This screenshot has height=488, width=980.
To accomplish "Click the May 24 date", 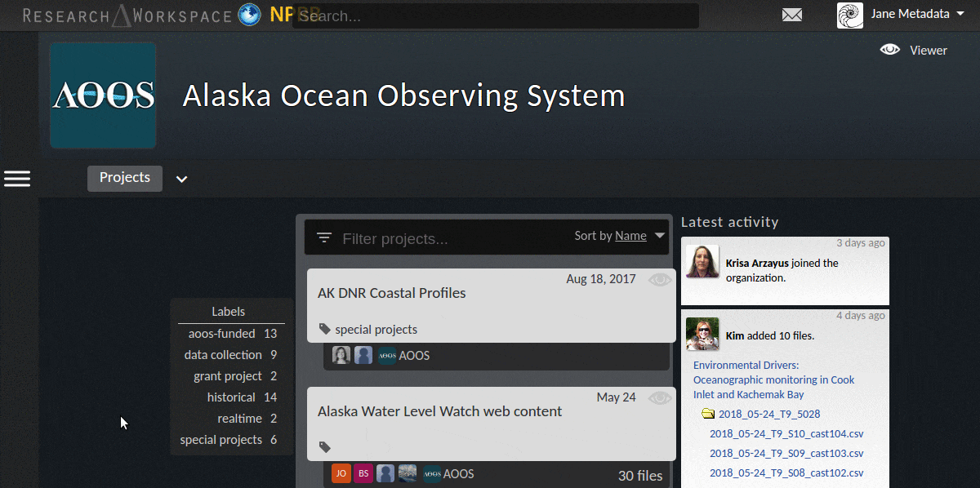I will pos(617,397).
